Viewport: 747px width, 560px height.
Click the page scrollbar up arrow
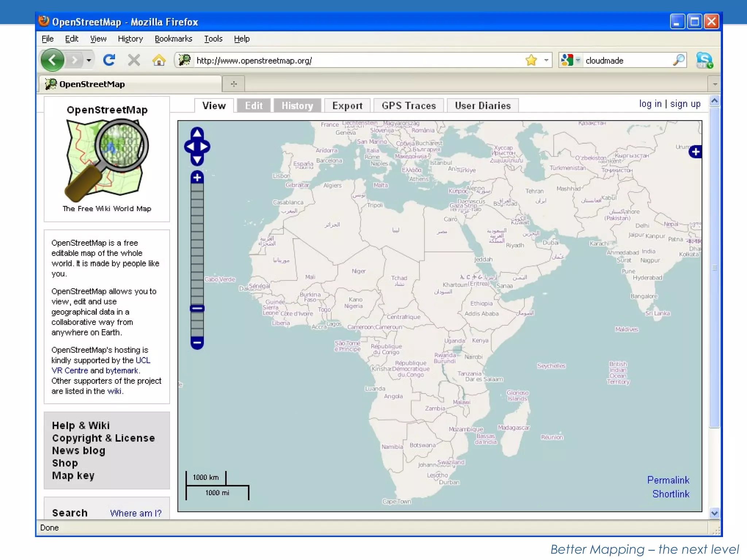coord(714,100)
